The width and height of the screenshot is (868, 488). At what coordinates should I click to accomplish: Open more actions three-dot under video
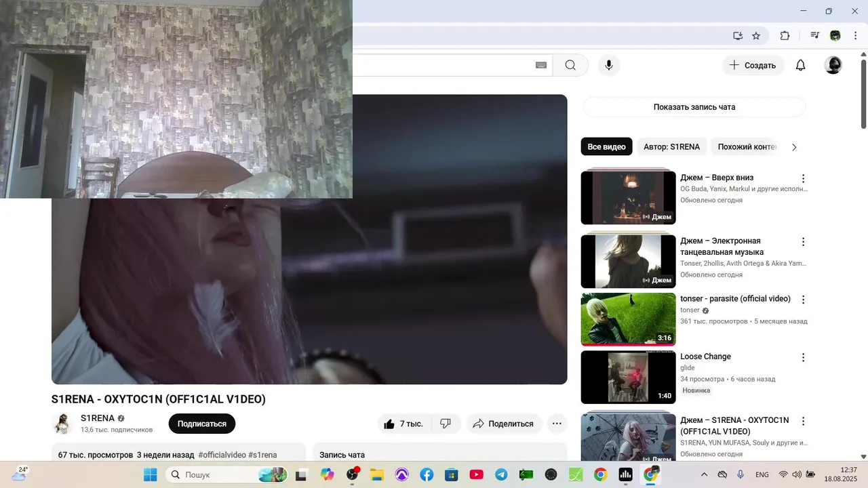click(557, 424)
